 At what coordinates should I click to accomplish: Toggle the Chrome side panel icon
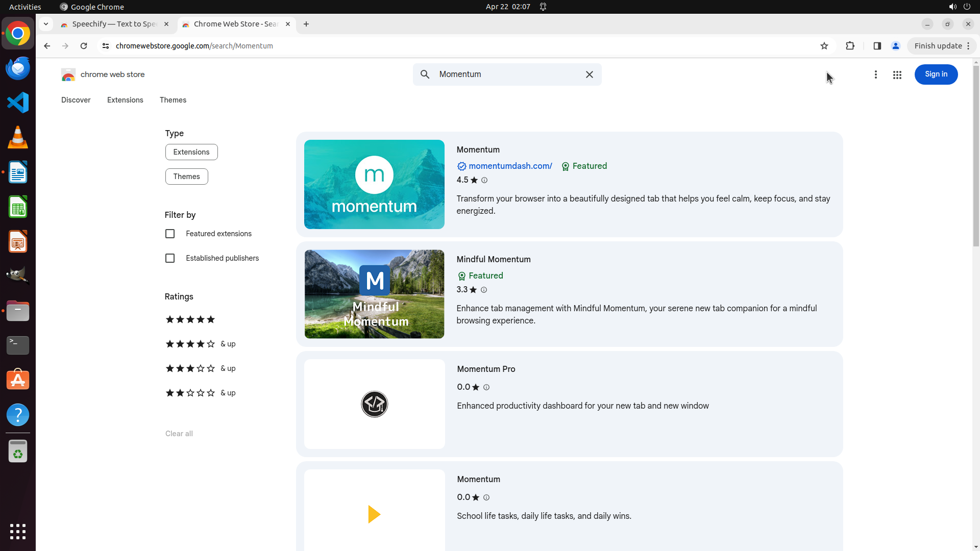pos(877,46)
